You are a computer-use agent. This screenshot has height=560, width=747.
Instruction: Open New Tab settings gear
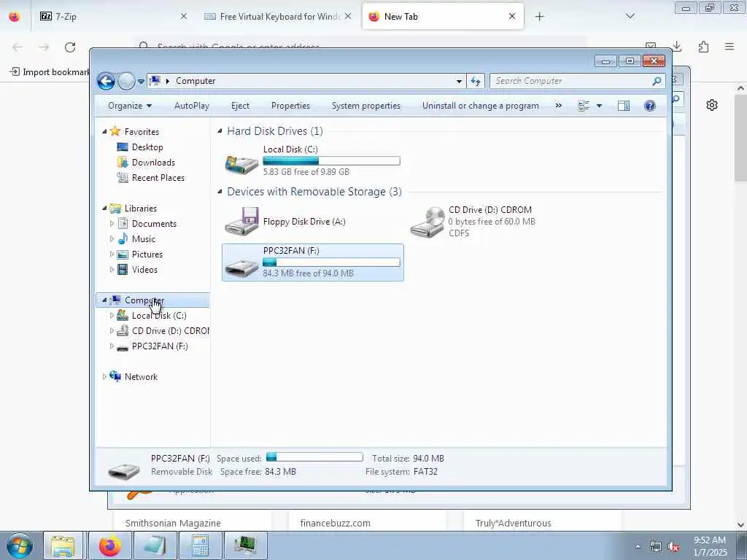pyautogui.click(x=712, y=105)
